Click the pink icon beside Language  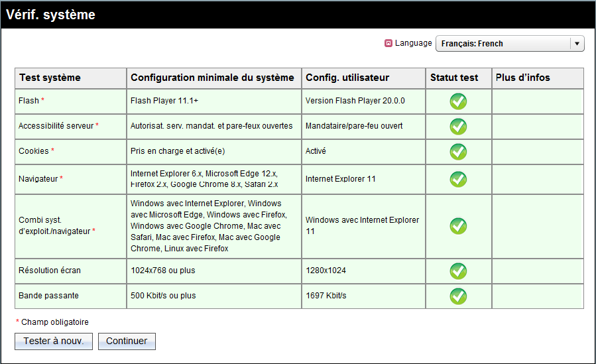pos(388,43)
